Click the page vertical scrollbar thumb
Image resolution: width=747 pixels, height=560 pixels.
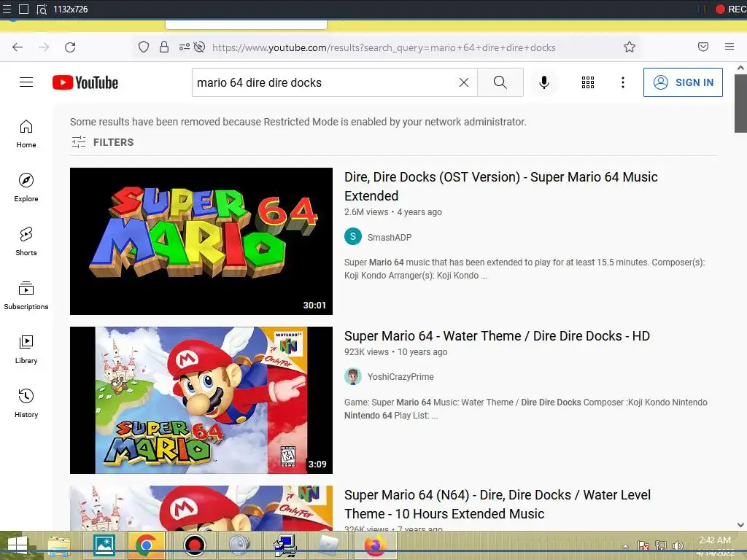pos(740,104)
